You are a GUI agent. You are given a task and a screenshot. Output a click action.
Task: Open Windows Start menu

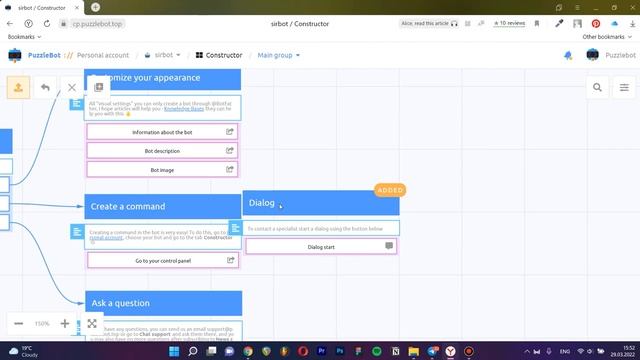(x=174, y=351)
